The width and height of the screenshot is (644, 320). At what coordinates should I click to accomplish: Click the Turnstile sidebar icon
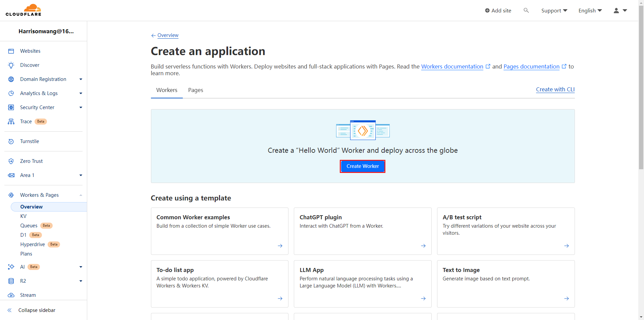[11, 141]
